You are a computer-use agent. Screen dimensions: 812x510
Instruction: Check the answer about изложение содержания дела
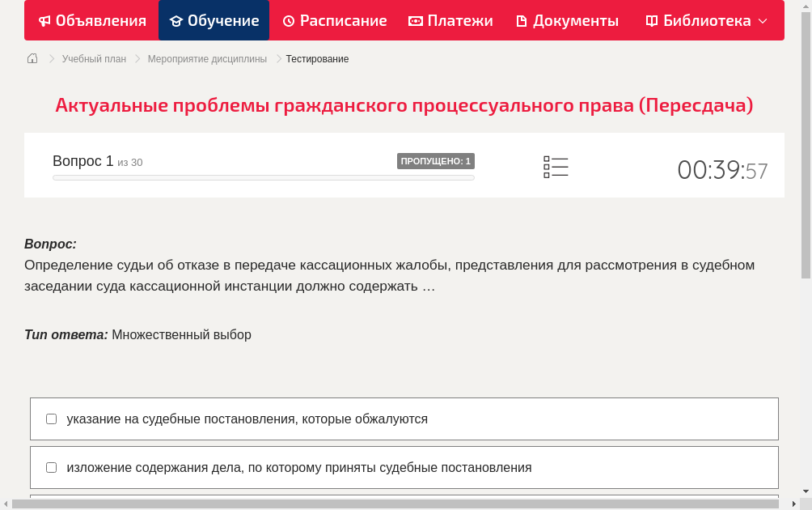tap(51, 467)
